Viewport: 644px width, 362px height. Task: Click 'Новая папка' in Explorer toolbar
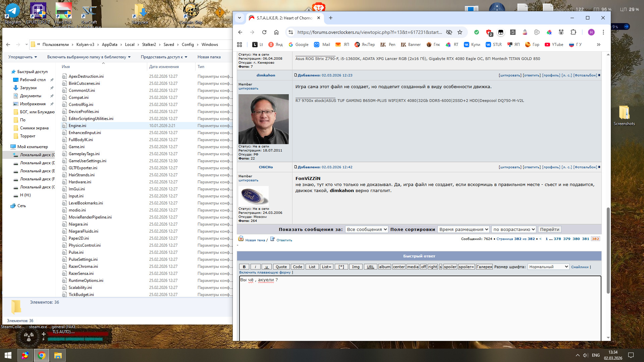click(209, 57)
